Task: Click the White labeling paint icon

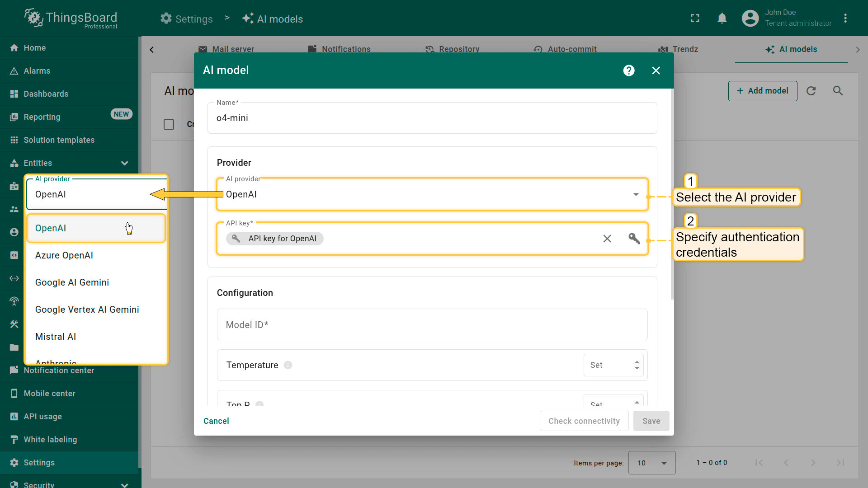Action: (14, 440)
